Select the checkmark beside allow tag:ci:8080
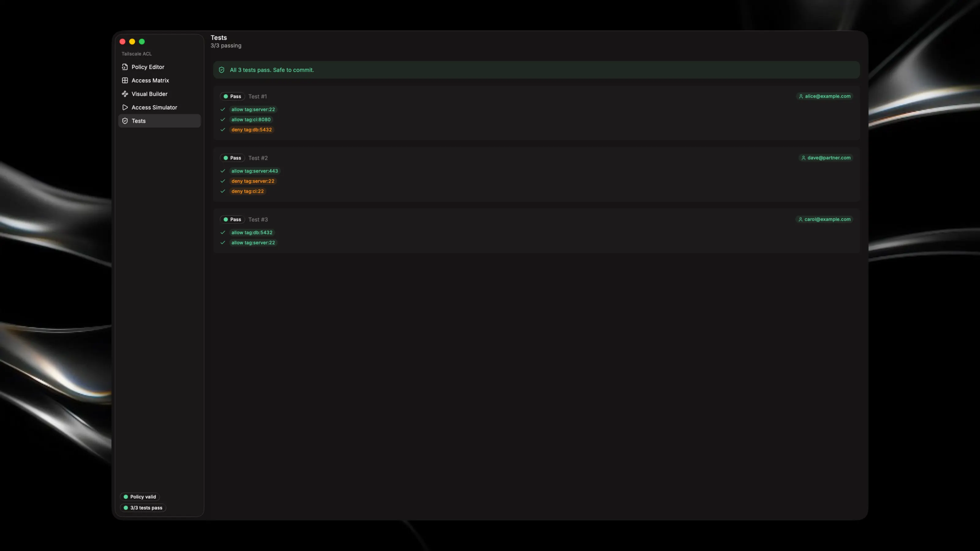 [x=223, y=119]
